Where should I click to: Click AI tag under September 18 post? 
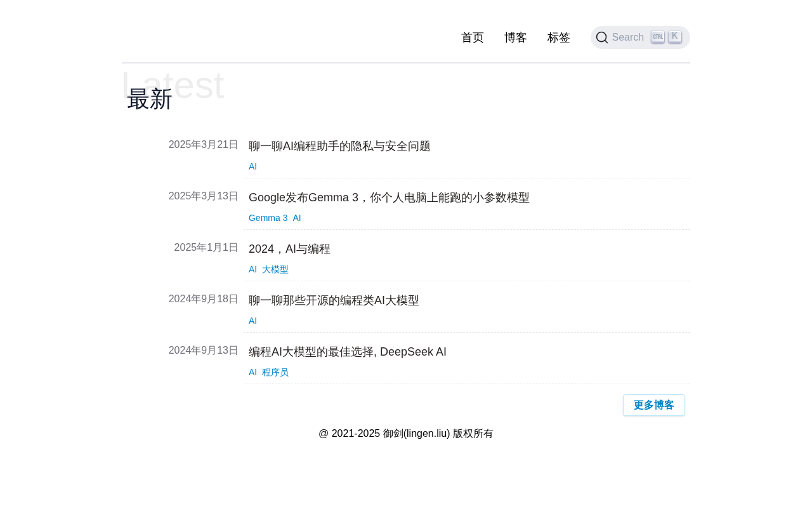tap(252, 321)
